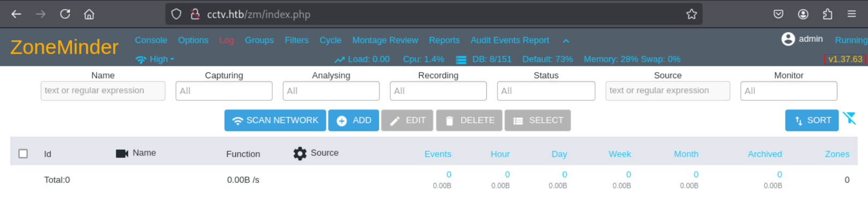Open the Firefox hamburger menu
The height and width of the screenshot is (207, 868).
(x=851, y=14)
